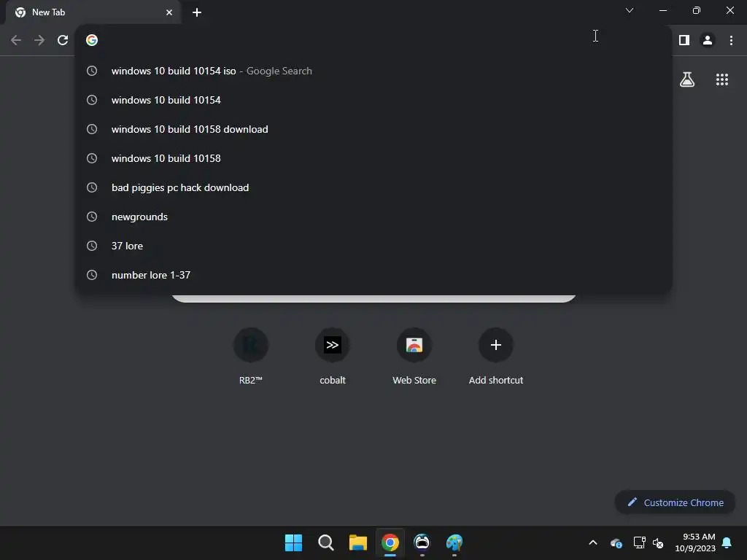The image size is (747, 560).
Task: Select suggestion 'windows 10 build 10158'
Action: pos(374,158)
